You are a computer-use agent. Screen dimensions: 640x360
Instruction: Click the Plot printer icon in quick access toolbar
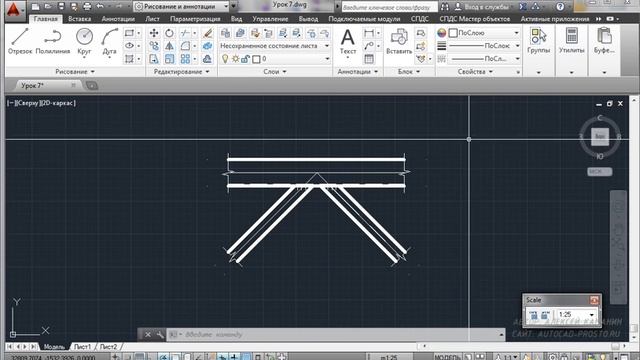point(87,7)
